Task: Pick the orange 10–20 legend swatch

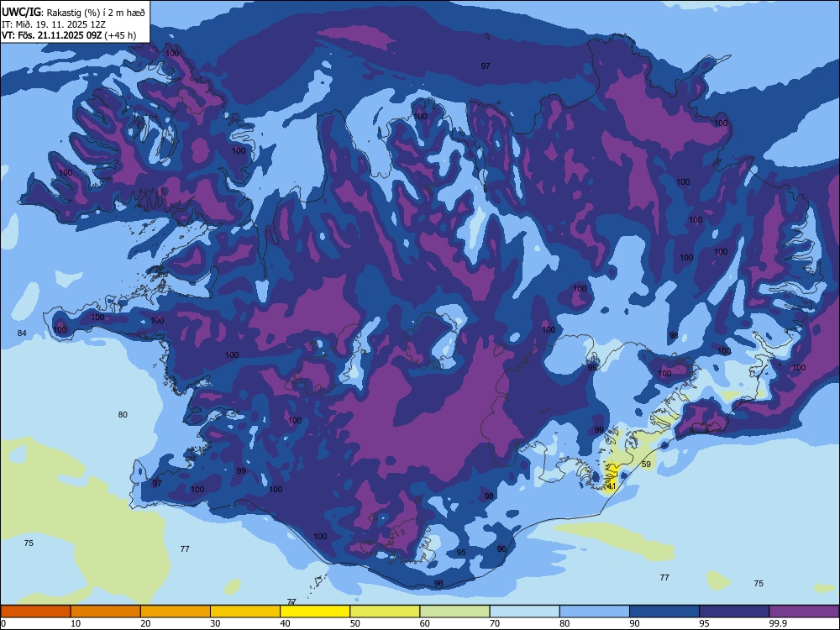Action: click(x=106, y=612)
